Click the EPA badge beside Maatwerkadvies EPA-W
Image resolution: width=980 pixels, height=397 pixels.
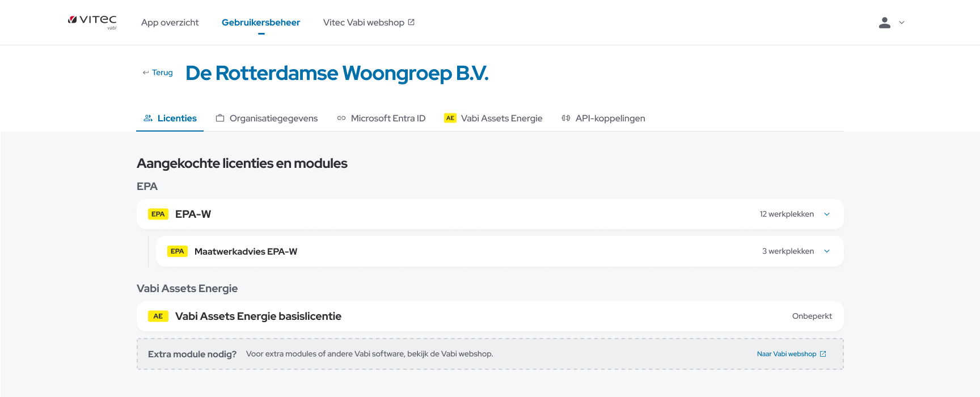pos(177,251)
